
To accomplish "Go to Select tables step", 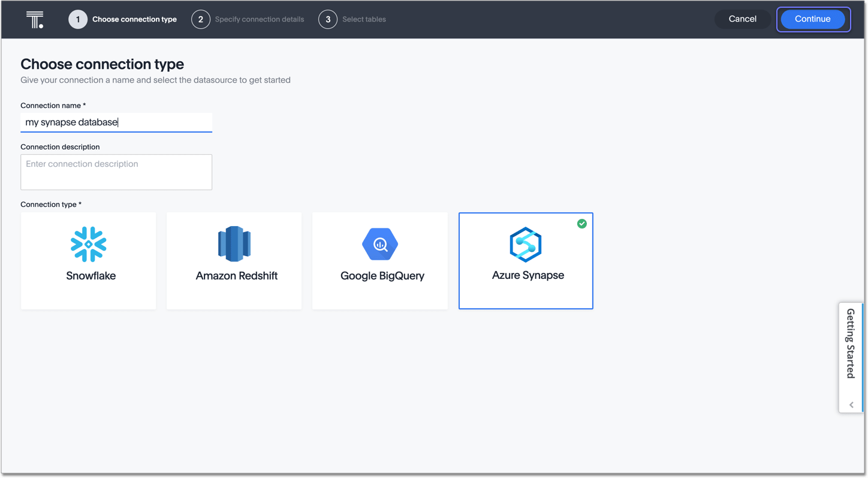I will (x=364, y=19).
